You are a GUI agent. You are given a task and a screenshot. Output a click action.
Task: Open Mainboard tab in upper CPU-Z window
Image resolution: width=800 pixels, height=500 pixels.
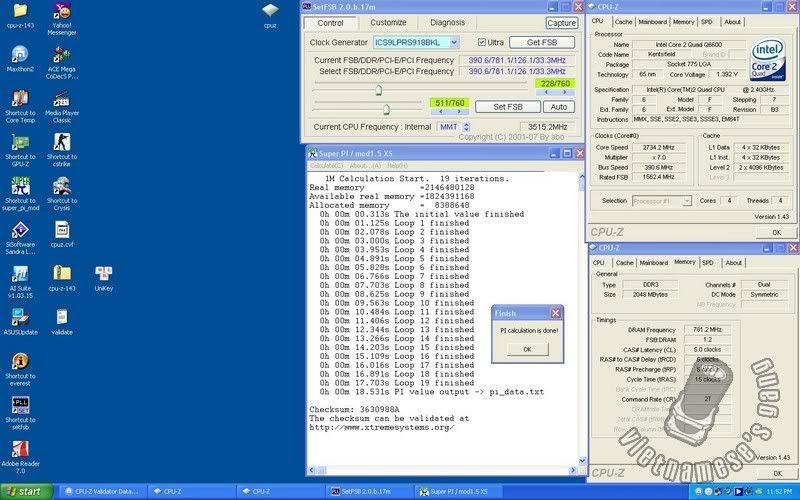[x=653, y=22]
